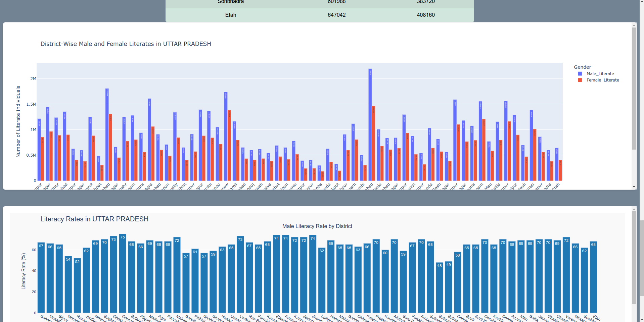Click the 'Literacy Rate (%)' axis title
This screenshot has height=322, width=644.
click(24, 271)
